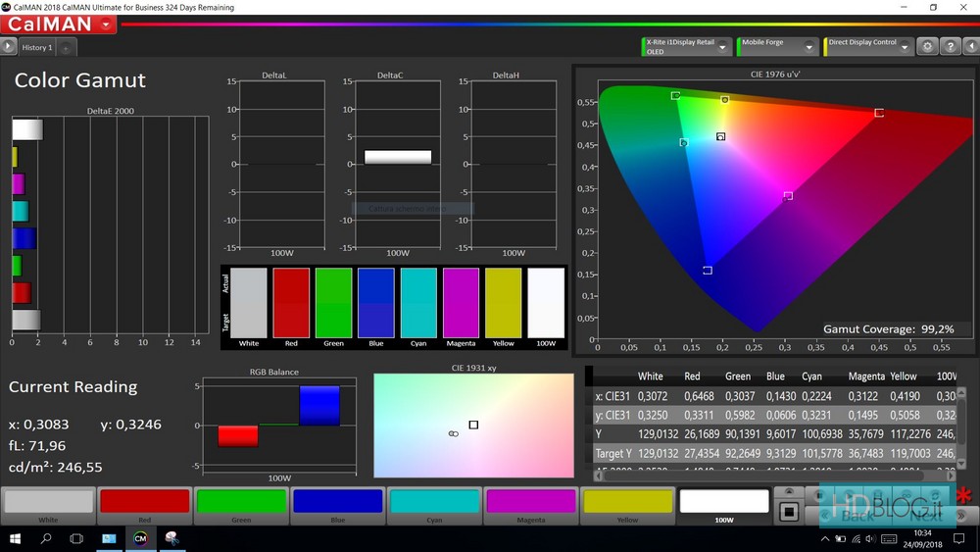Select the 100W white patch at bottom
The height and width of the screenshot is (552, 980).
724,503
